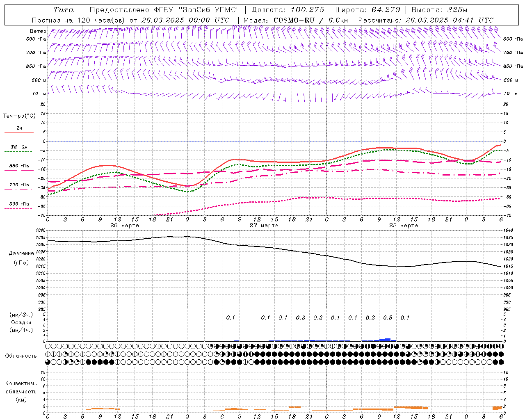Click the provider text "ЗапСиб УГМС"
This screenshot has height=420, width=525.
tap(209, 10)
